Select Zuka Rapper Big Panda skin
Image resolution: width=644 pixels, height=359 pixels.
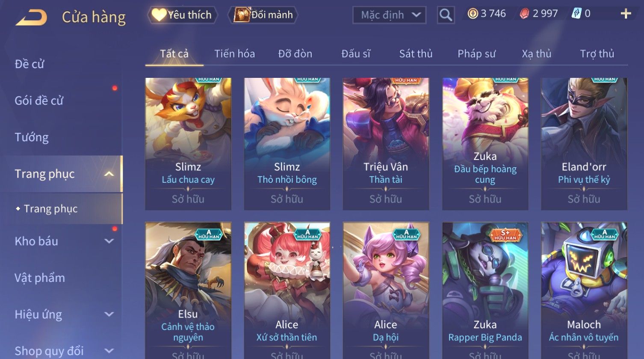[485, 291]
